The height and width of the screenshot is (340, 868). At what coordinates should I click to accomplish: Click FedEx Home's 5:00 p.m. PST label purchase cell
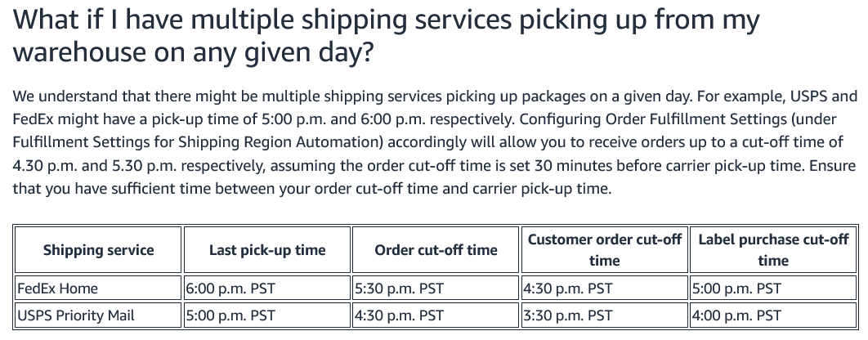pos(773,288)
